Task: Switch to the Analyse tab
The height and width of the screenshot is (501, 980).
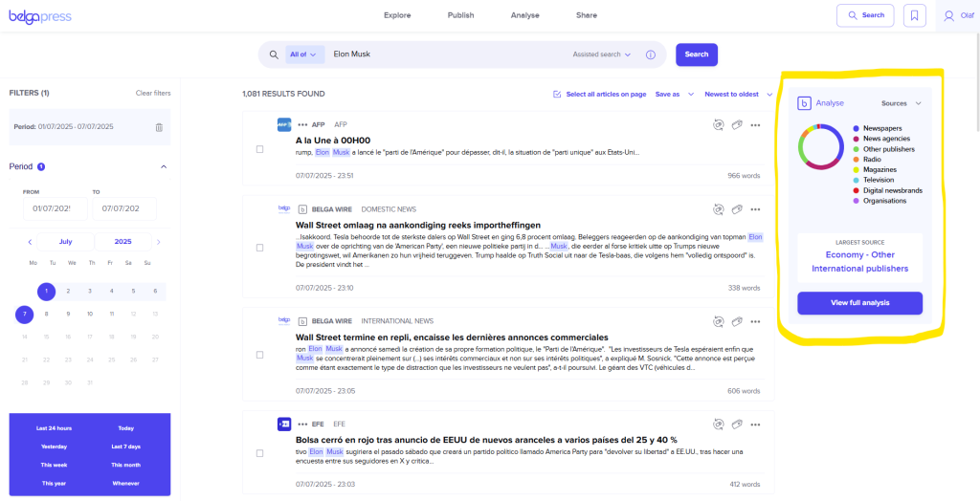Action: (x=524, y=15)
